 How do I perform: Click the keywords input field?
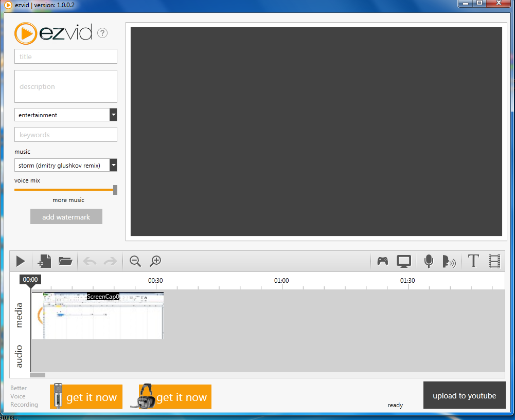click(66, 135)
